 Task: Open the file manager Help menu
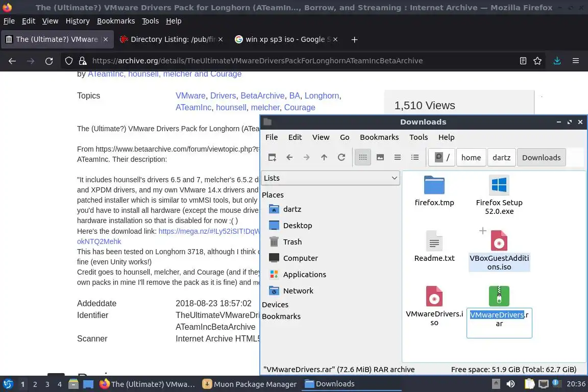pos(446,137)
